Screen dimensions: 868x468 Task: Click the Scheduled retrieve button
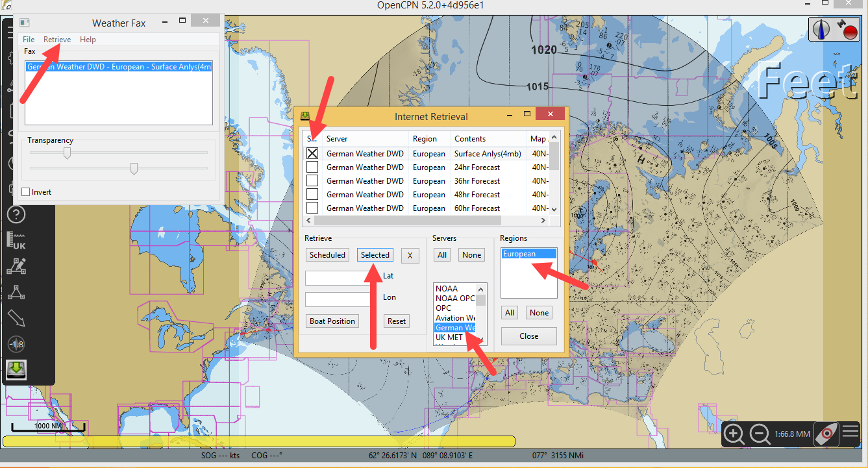click(x=327, y=255)
